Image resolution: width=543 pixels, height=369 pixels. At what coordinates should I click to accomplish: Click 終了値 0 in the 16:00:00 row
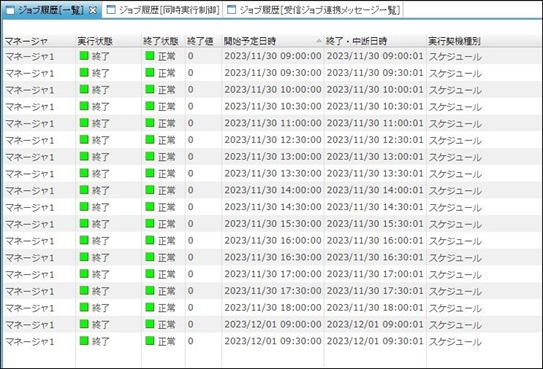pyautogui.click(x=190, y=241)
